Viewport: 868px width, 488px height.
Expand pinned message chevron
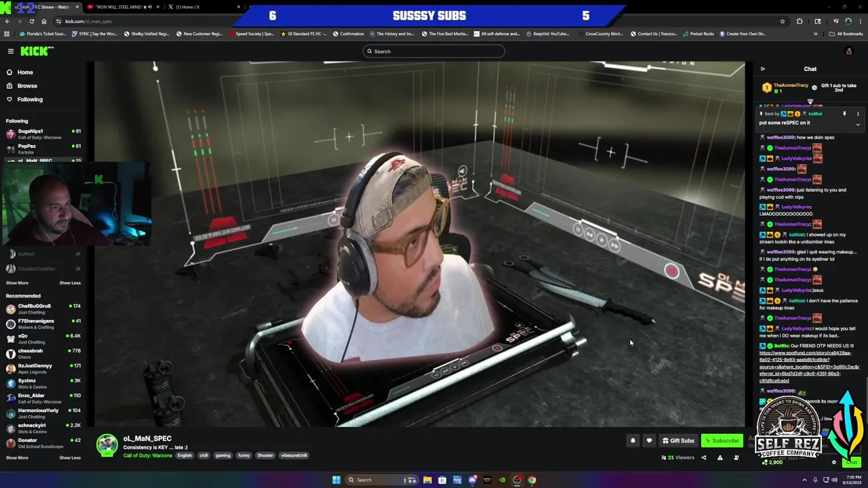pyautogui.click(x=858, y=124)
